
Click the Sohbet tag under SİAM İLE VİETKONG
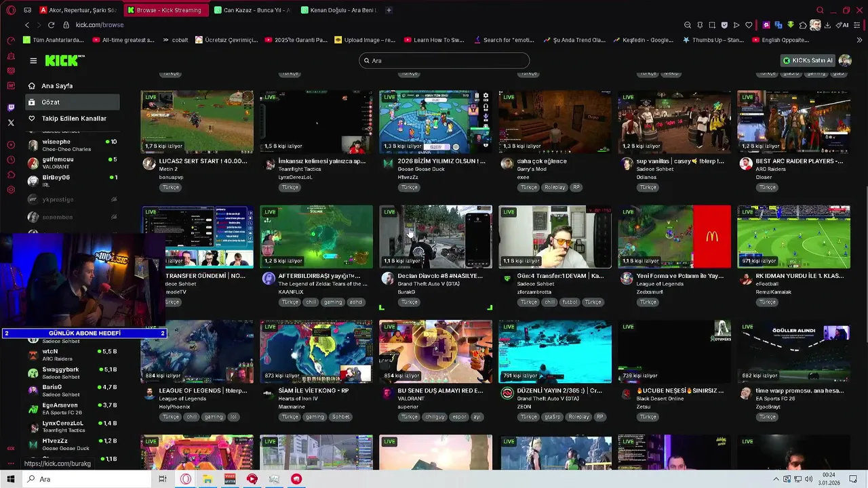click(340, 417)
